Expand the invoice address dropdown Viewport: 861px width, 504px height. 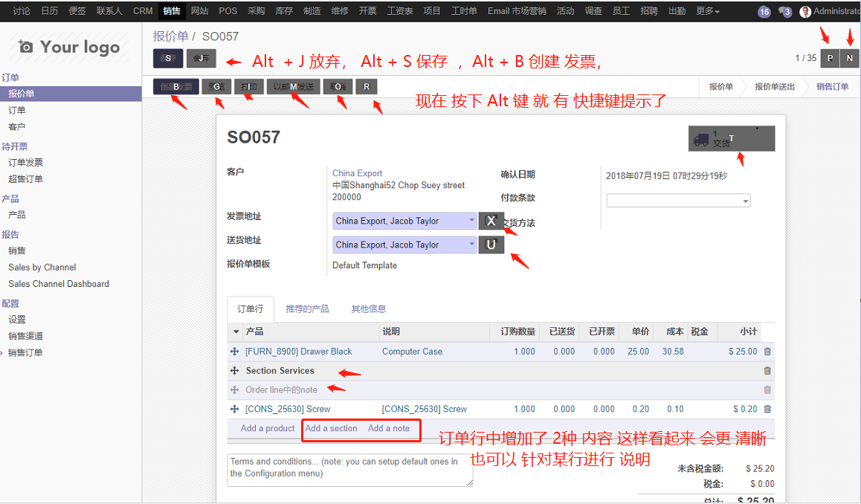click(x=471, y=221)
